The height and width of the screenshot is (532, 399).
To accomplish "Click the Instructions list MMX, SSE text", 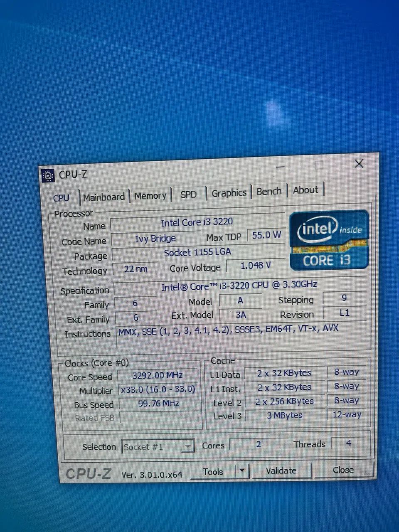I will (228, 330).
